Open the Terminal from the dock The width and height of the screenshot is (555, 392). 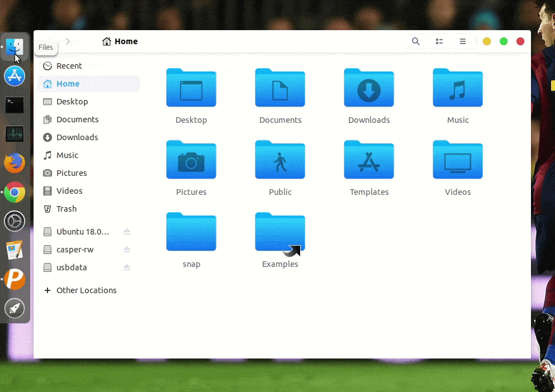(14, 104)
